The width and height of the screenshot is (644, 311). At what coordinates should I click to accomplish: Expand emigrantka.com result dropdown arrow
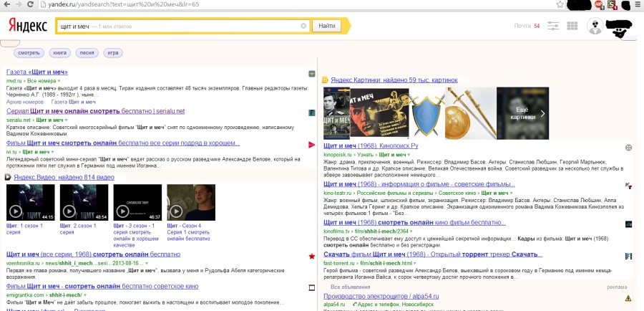click(x=85, y=295)
